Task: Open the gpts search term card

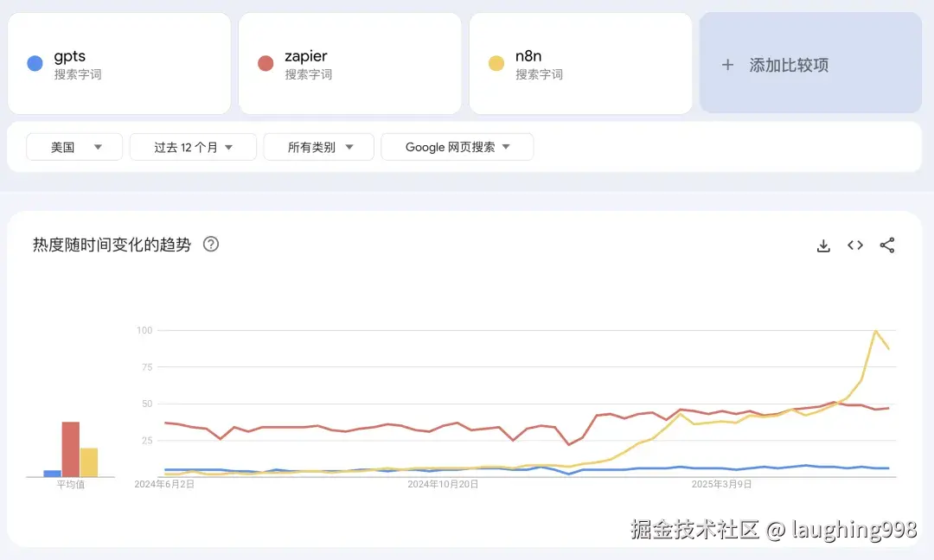Action: [x=119, y=63]
